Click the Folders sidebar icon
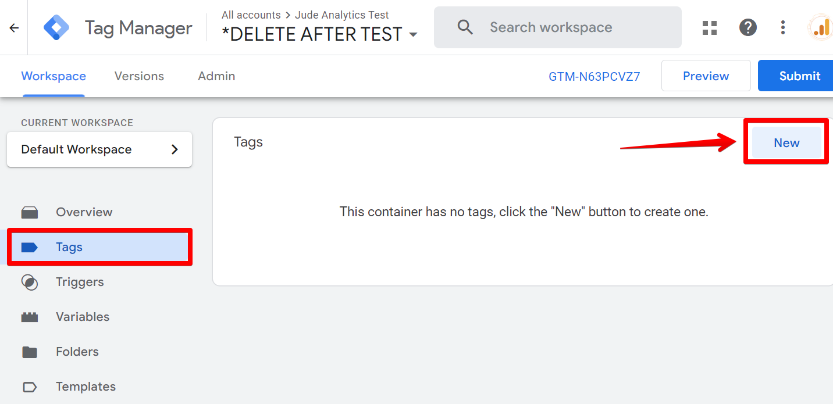This screenshot has width=833, height=404. pyautogui.click(x=30, y=352)
